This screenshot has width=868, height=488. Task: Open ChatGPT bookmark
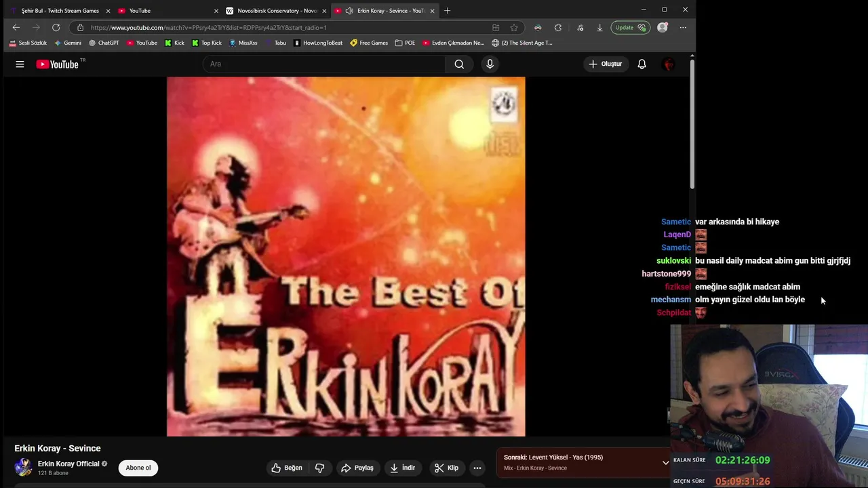coord(104,43)
